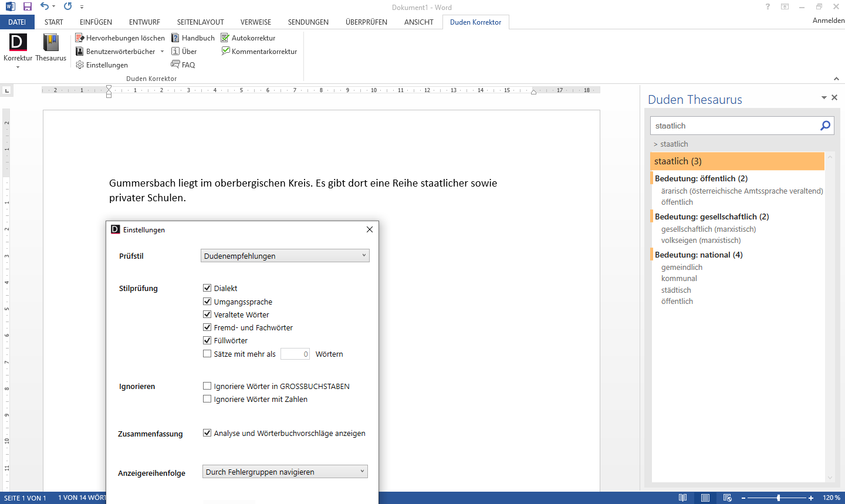Click Anmelden to sign in

[829, 21]
